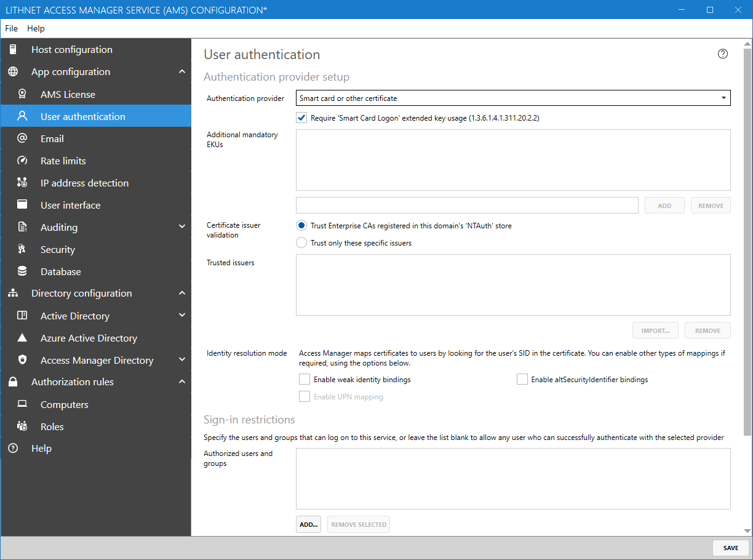Click the Azure Active Directory triangle icon
Screen dimensions: 753x560
tap(22, 338)
